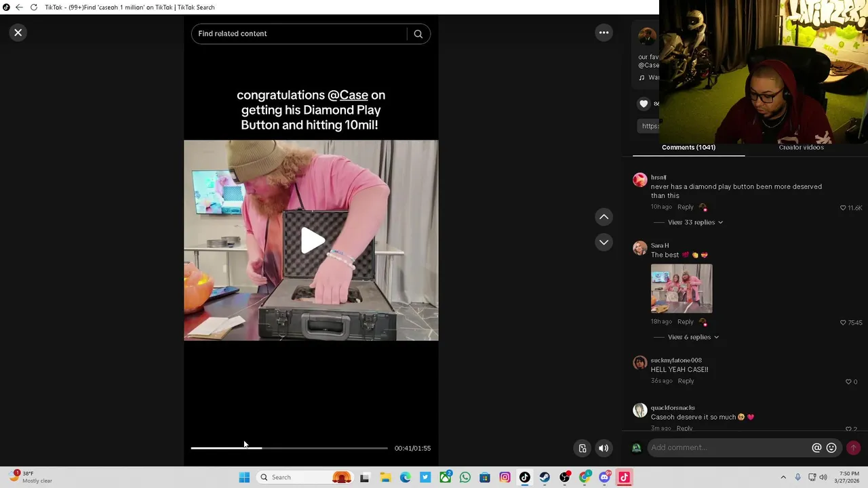Click the Find related content search field

299,34
